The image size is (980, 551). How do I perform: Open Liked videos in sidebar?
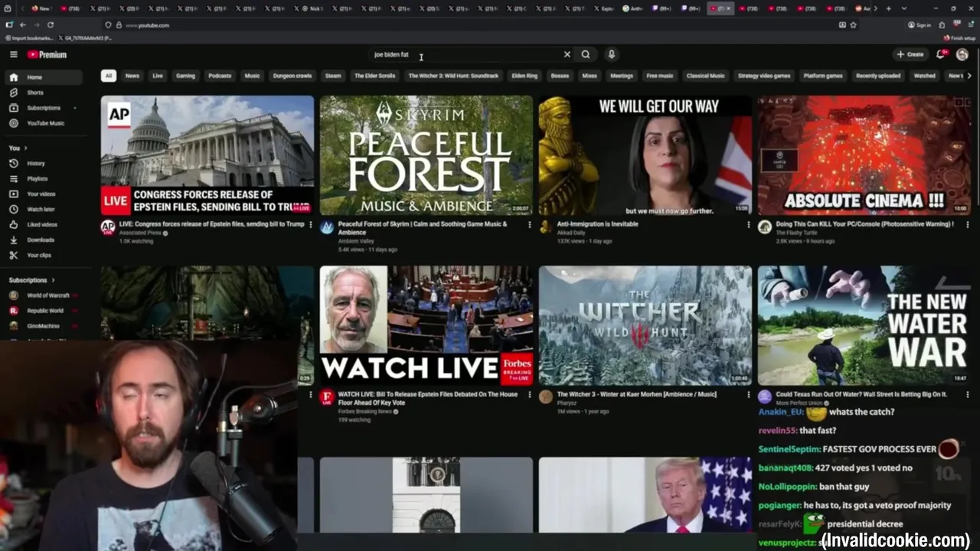[43, 224]
